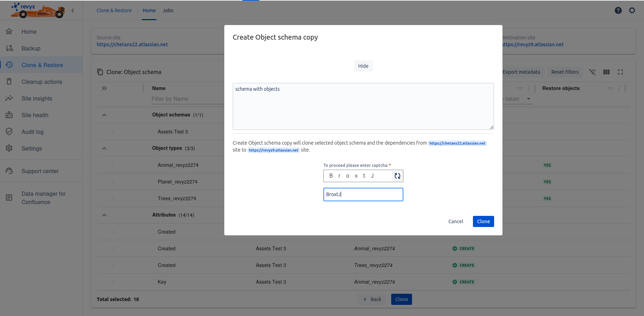Viewport: 644px width, 316px height.
Task: Collapse the Object types group
Action: [104, 148]
